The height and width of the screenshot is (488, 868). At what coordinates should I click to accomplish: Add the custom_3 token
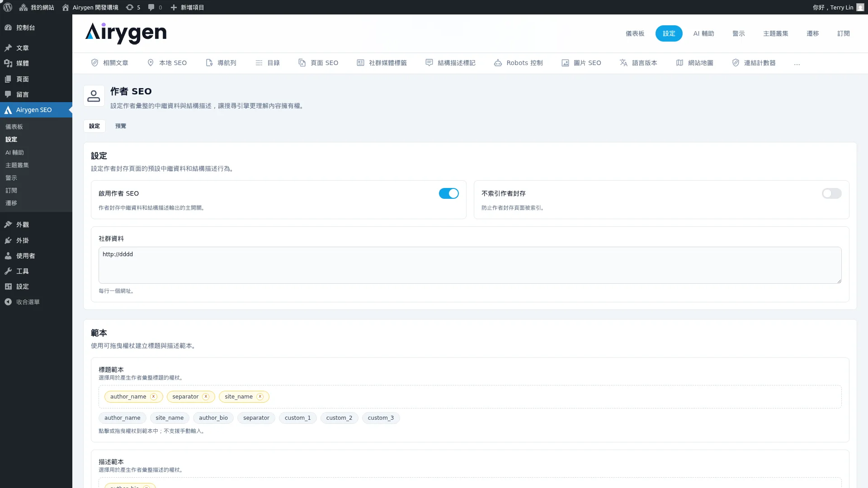point(381,418)
